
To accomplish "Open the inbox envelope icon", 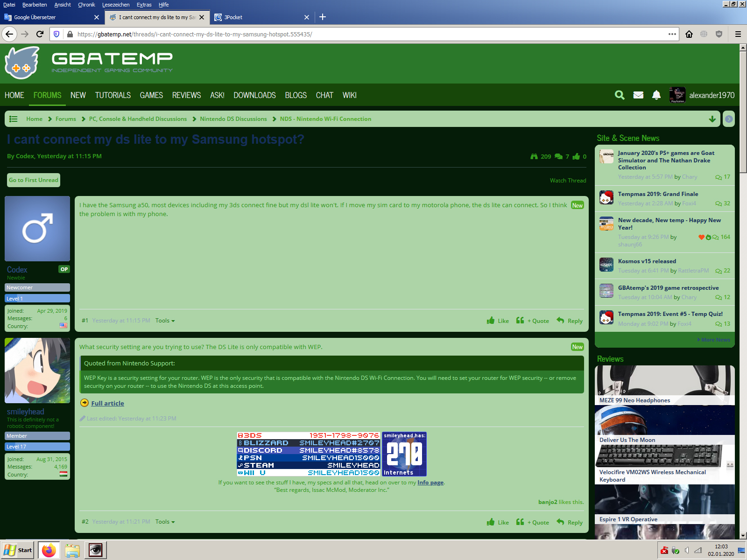I will (638, 95).
